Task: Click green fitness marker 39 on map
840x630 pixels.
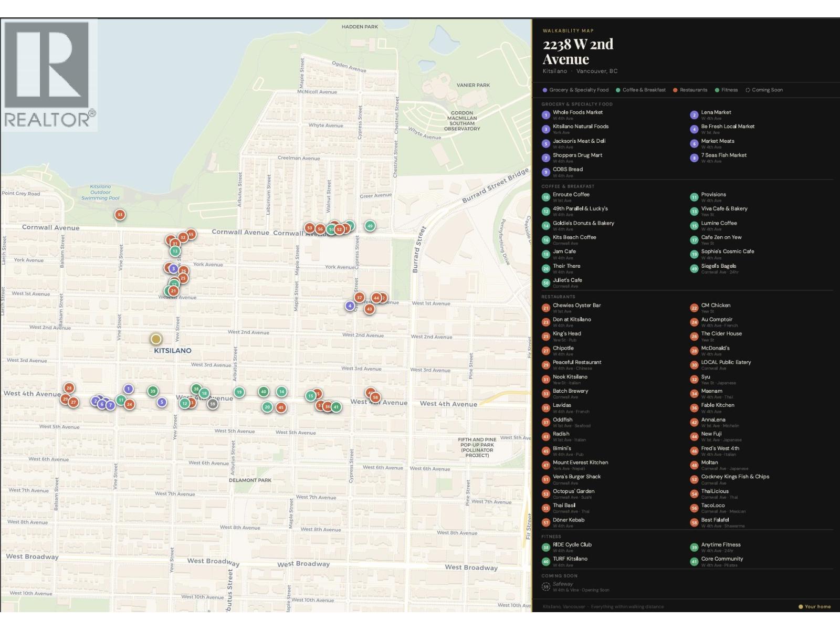Action: coord(153,391)
